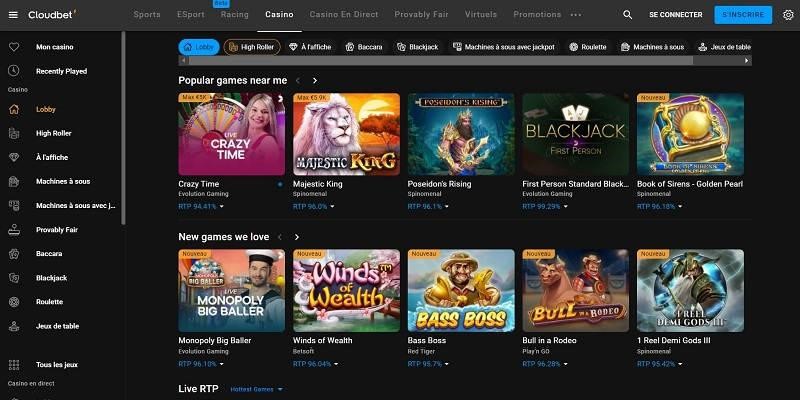
Task: Expand RTP 96.04% dropdown for Winds of Wealth
Action: click(316, 364)
